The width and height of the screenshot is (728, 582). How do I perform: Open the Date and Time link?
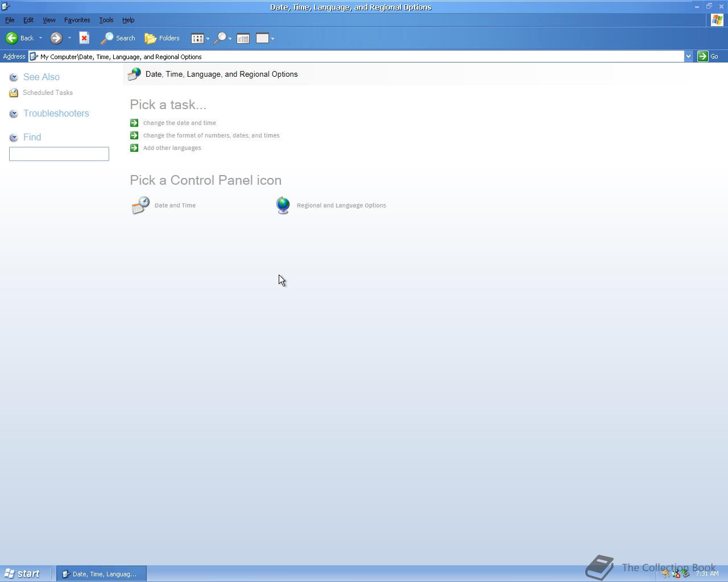[175, 205]
